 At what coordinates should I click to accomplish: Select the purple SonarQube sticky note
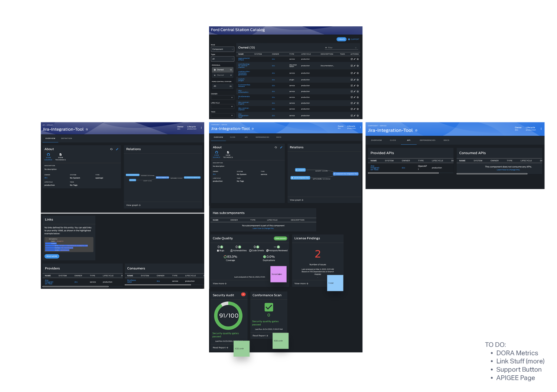pos(278,274)
